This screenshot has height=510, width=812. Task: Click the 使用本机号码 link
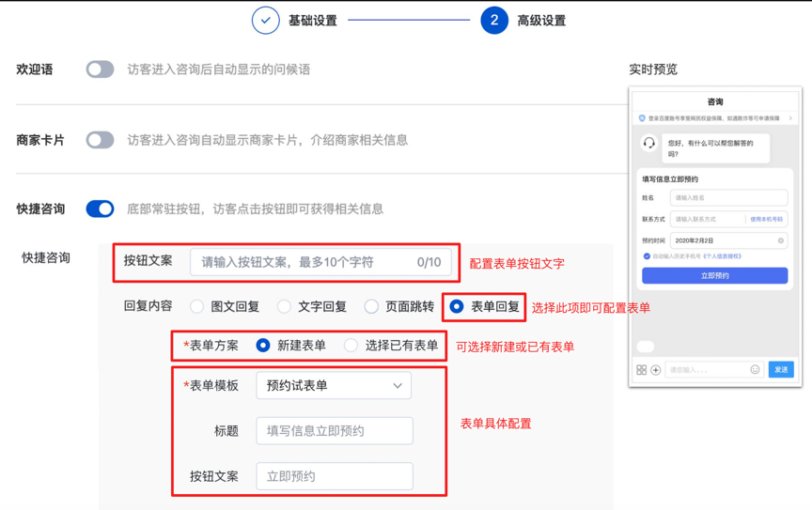(766, 220)
